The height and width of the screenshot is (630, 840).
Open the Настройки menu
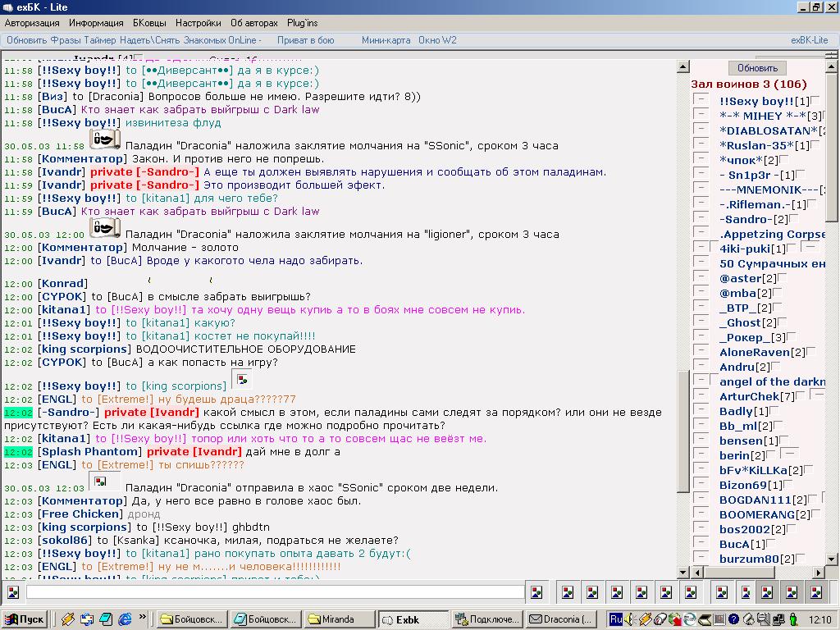point(199,23)
